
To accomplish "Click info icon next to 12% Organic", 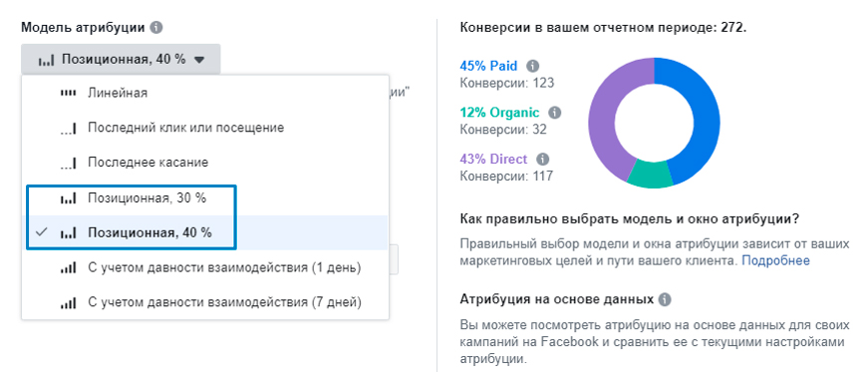I will [554, 113].
